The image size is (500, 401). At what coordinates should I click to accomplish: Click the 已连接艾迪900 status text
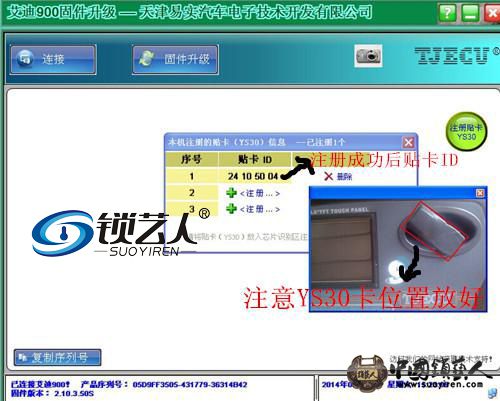coord(40,385)
